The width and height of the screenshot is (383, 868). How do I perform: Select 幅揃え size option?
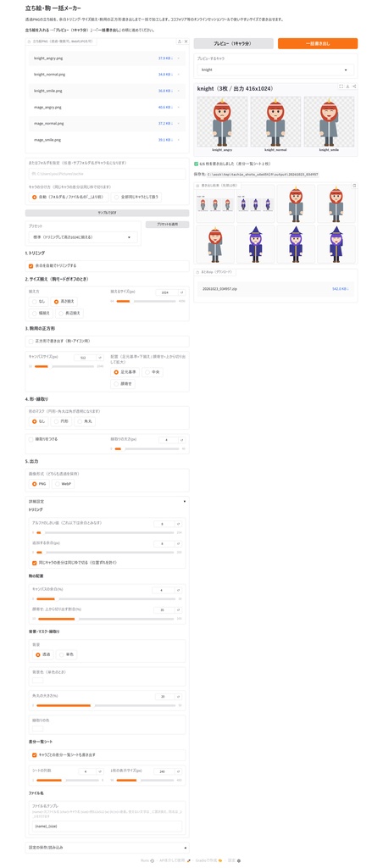tap(42, 314)
